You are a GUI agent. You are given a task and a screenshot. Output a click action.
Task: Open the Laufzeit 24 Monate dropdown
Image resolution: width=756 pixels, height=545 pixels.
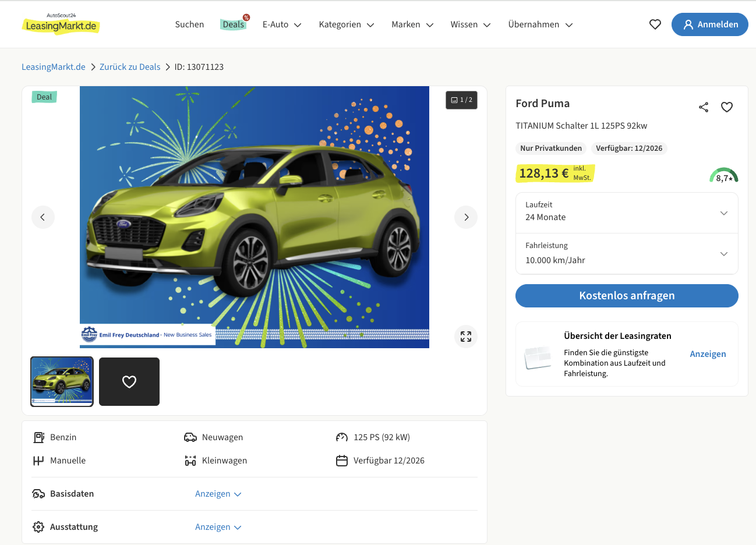(x=627, y=213)
